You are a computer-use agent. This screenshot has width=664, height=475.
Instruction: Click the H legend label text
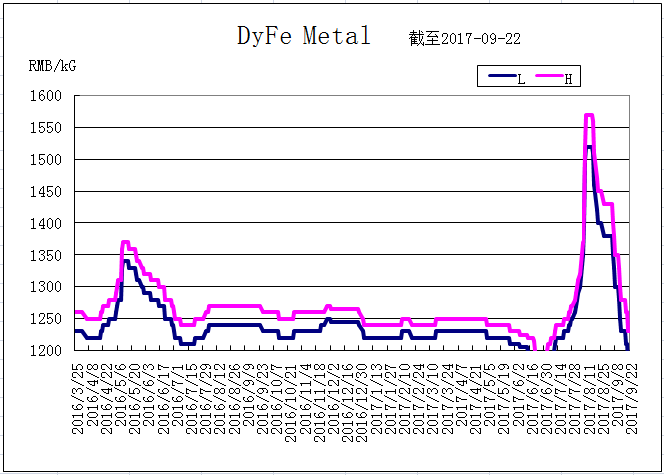point(568,79)
